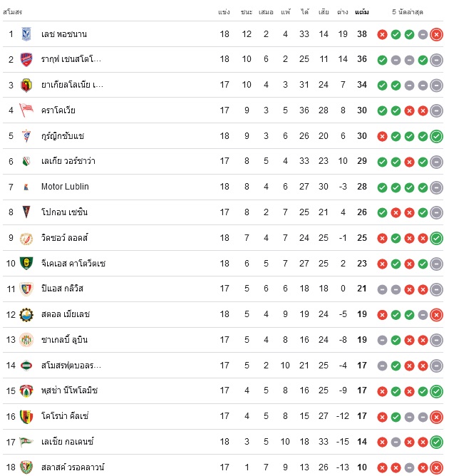The width and height of the screenshot is (449, 476).
Task: Click the Stal Mielec gear-shaped crest
Action: pyautogui.click(x=26, y=314)
